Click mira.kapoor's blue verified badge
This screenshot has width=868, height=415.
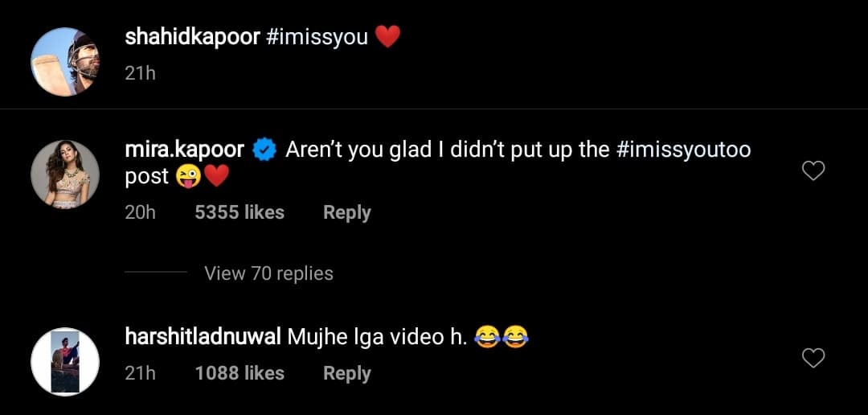[264, 150]
